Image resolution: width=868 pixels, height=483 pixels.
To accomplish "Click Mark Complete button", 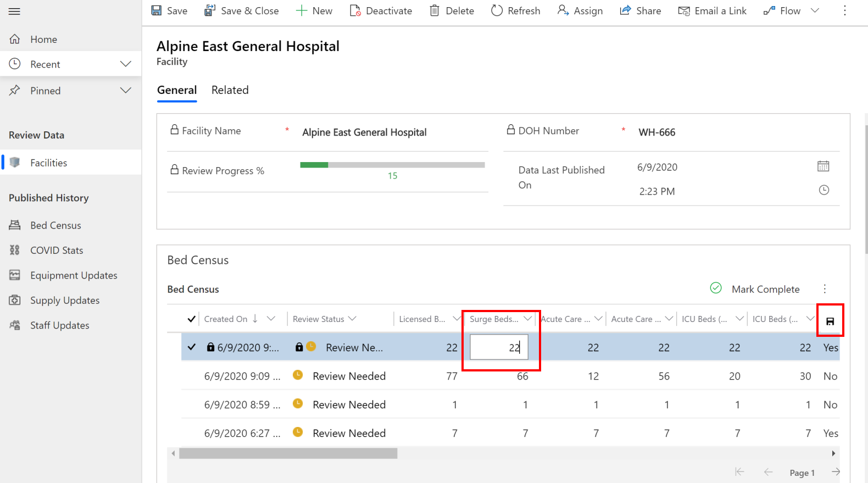I will point(755,289).
